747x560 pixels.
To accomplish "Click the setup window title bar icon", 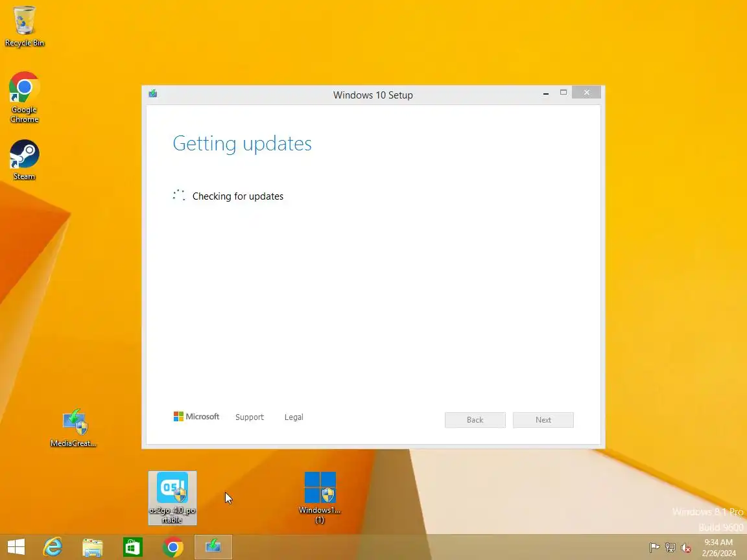I will 153,93.
